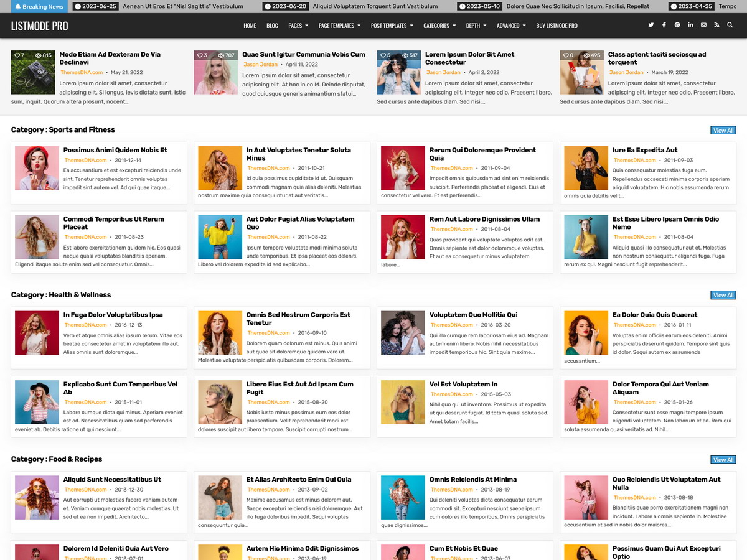Screen dimensions: 747x560
Task: Click heart icon on Lorem Ipsum Dolor thumbnail
Action: tap(383, 55)
